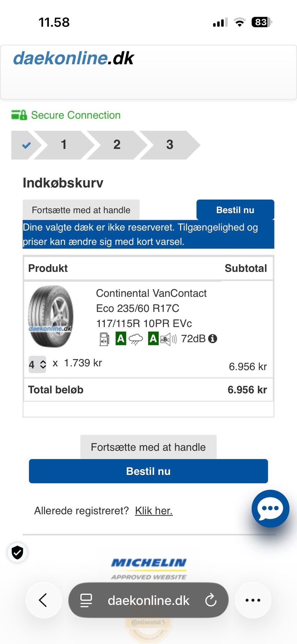Go to checkout step 2
This screenshot has height=644, width=297.
117,145
